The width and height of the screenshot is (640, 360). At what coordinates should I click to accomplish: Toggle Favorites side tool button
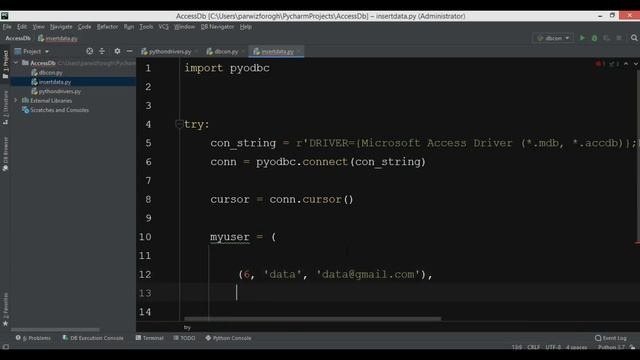pos(5,309)
